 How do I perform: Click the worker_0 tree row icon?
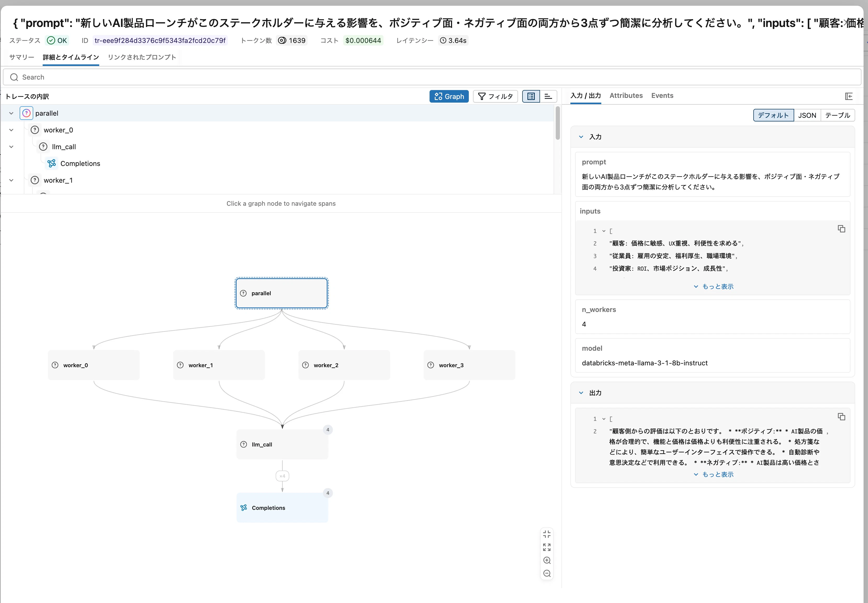(x=35, y=130)
